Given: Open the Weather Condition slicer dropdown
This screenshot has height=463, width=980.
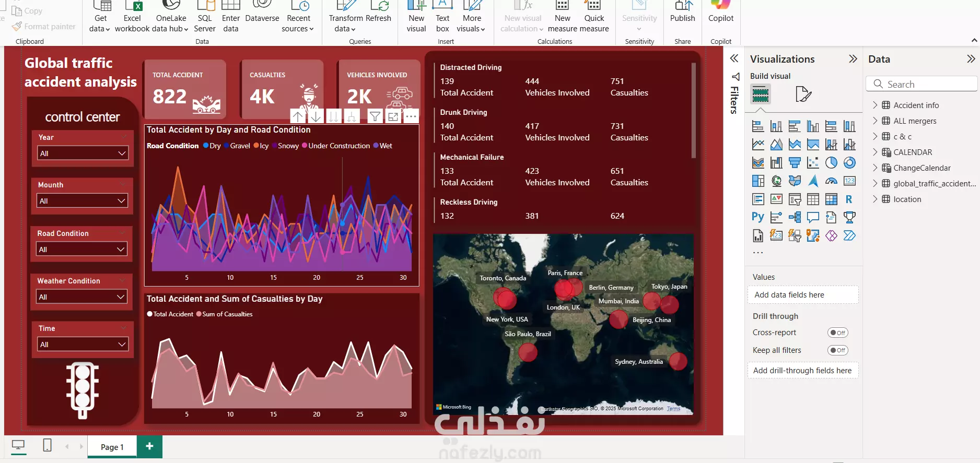Looking at the screenshot, I should tap(82, 297).
